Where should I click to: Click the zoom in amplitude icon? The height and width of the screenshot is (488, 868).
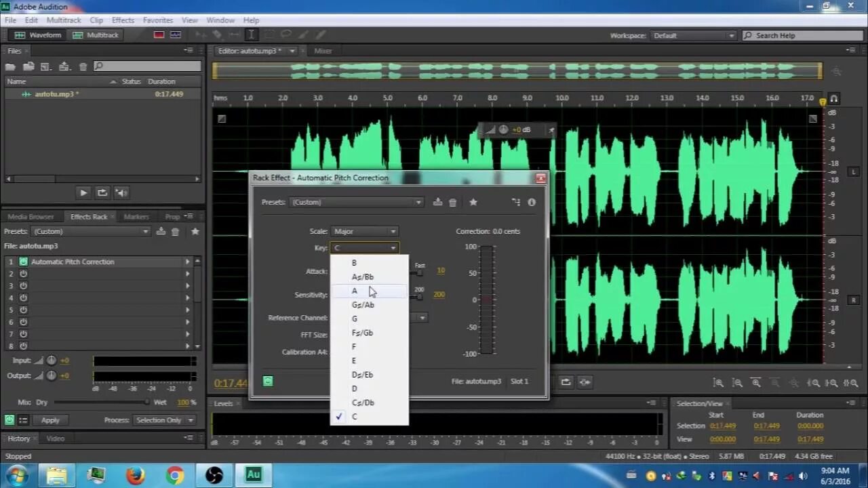tap(718, 383)
